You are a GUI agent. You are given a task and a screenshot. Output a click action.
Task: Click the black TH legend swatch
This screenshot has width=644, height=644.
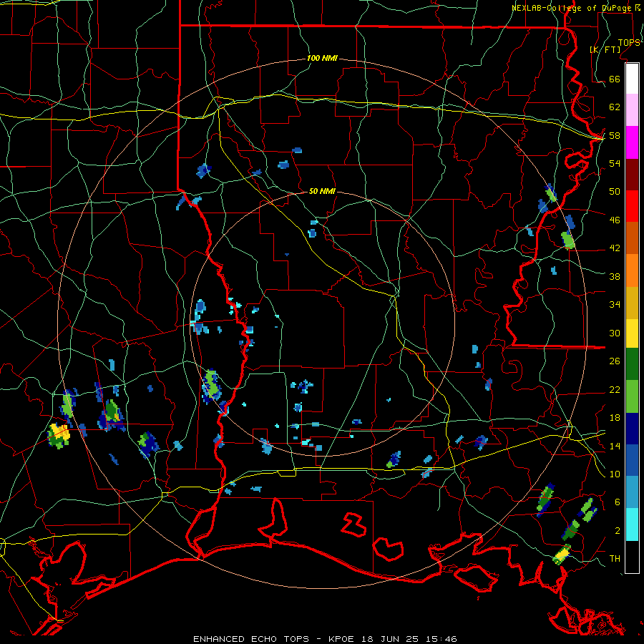pyautogui.click(x=632, y=557)
